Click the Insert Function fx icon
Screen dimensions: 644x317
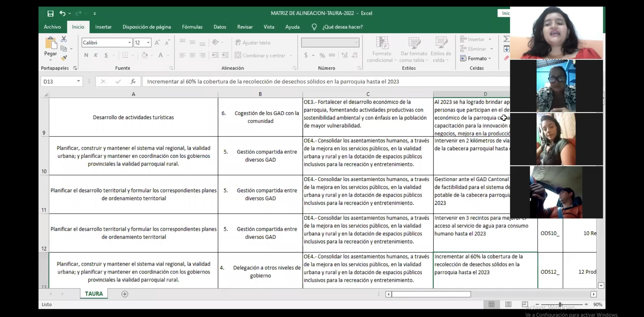(x=133, y=81)
